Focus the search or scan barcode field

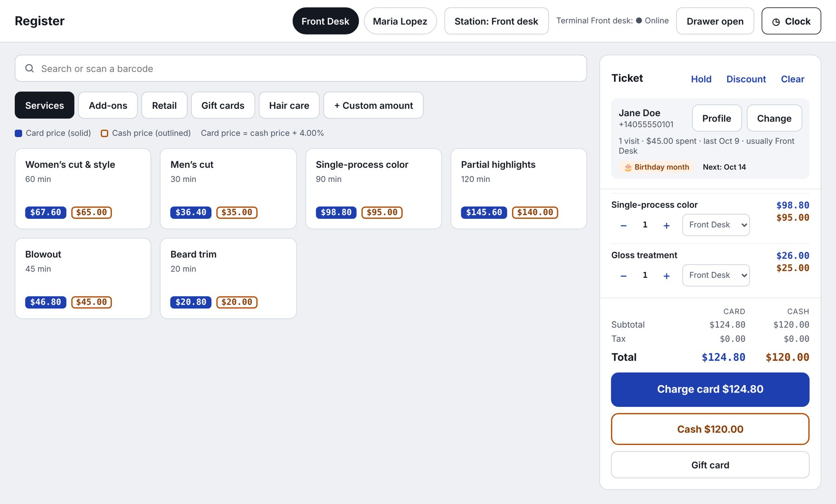(300, 68)
